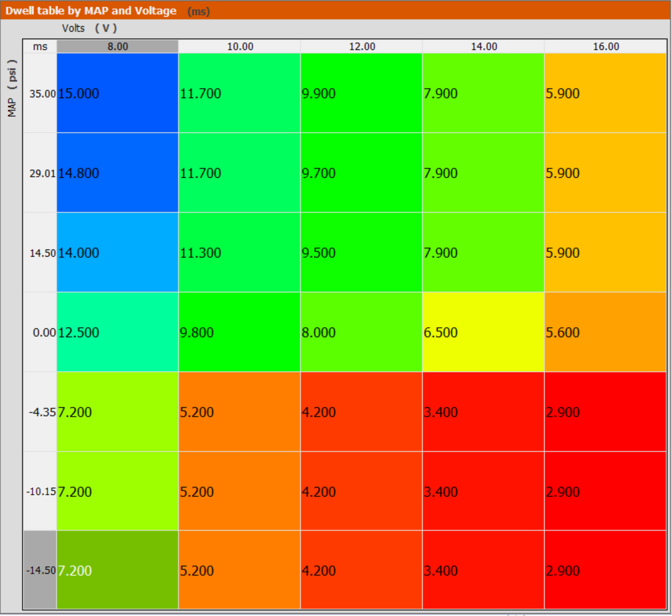The width and height of the screenshot is (672, 616).
Task: Click the 14.000 blue dwell cell
Action: click(117, 252)
